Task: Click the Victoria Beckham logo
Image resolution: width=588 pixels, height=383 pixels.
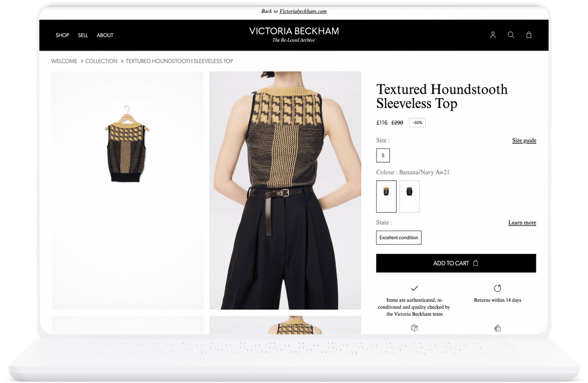Action: tap(294, 34)
